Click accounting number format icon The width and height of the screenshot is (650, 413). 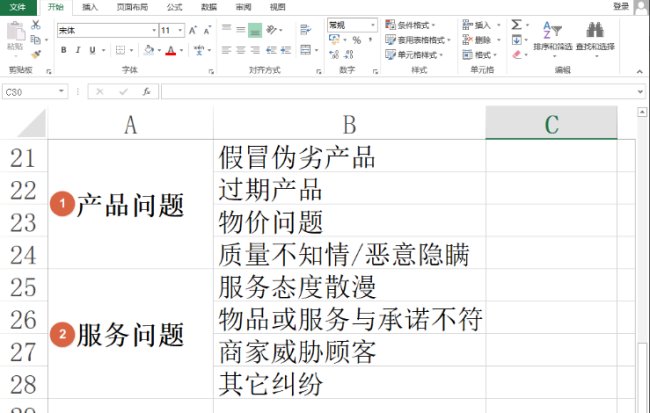pos(334,40)
